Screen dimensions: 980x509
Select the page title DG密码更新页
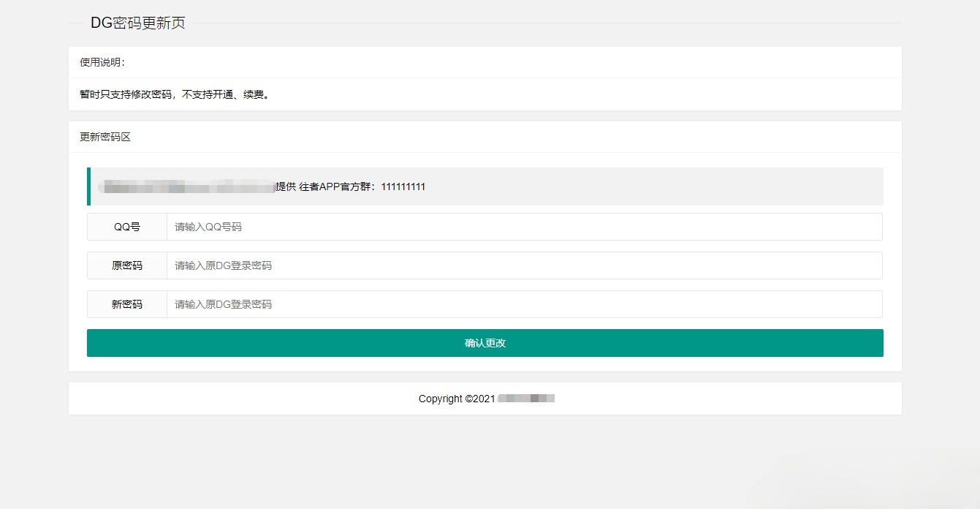[x=137, y=23]
